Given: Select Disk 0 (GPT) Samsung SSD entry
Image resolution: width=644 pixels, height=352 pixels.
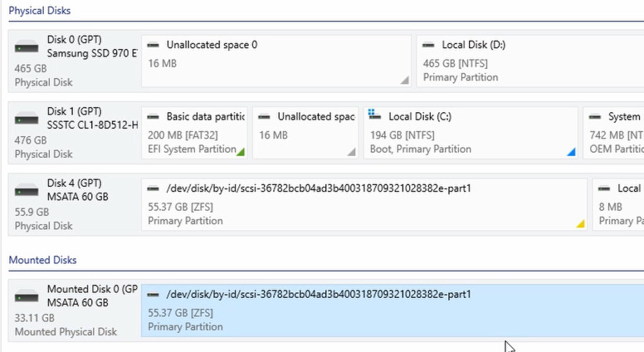Looking at the screenshot, I should 75,61.
